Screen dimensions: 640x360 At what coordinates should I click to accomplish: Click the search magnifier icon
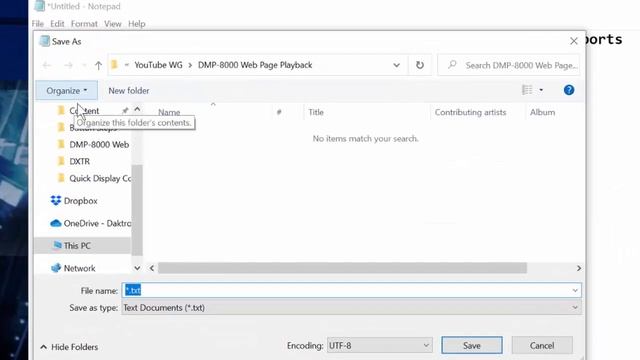point(452,64)
